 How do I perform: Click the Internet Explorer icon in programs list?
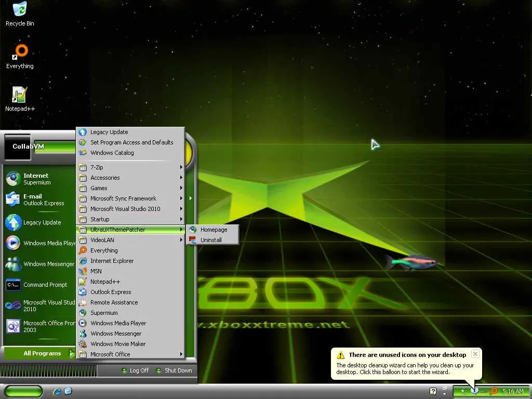click(x=83, y=261)
